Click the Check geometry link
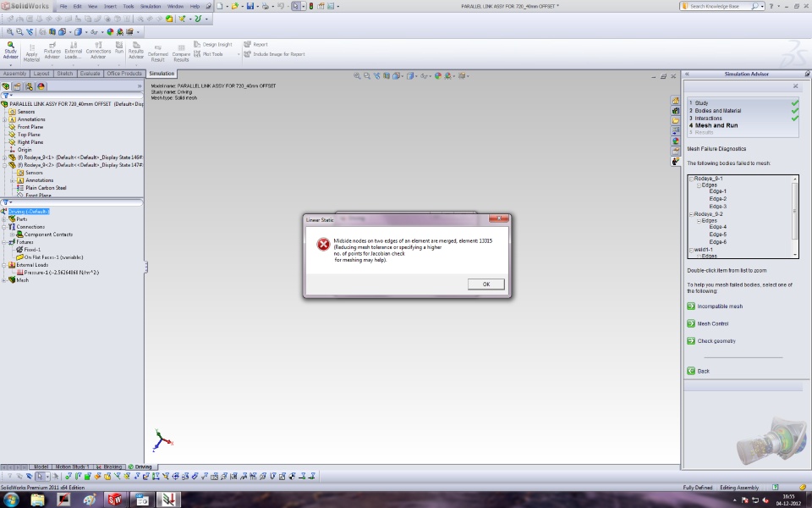The image size is (812, 508). click(716, 341)
